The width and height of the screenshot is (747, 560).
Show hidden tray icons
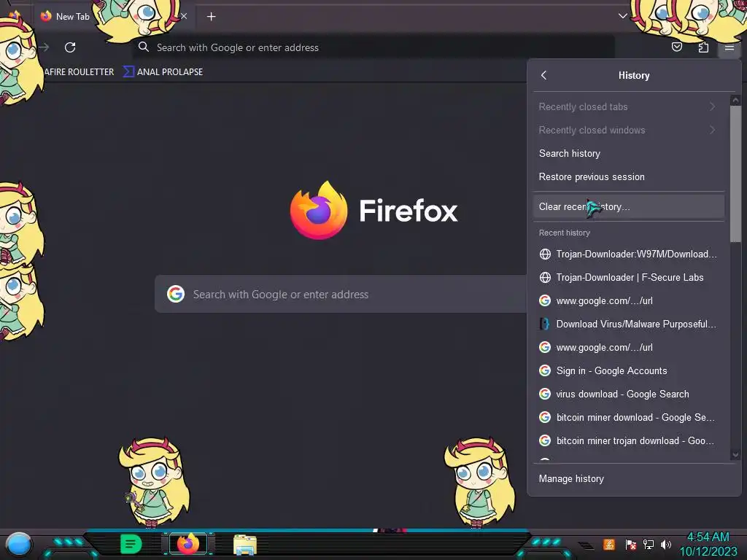coord(586,545)
